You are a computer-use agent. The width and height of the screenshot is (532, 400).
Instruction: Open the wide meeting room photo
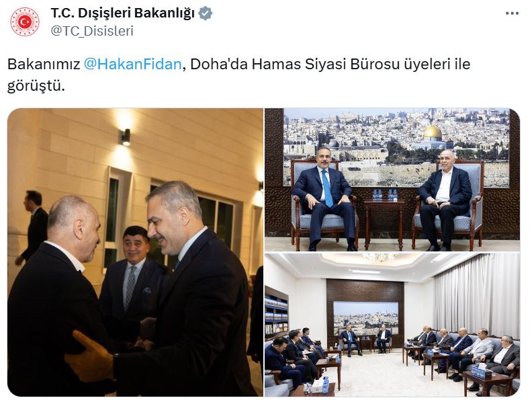pyautogui.click(x=392, y=325)
